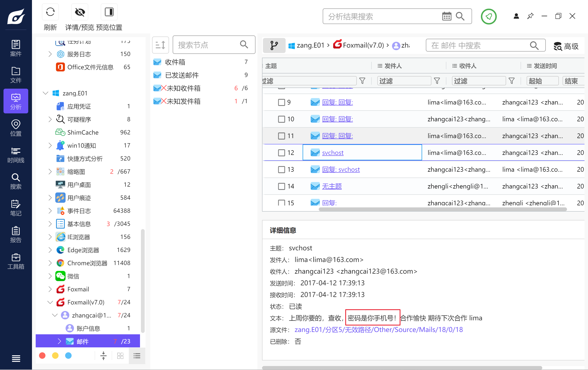Expand the 可疑程序 tree node
The image size is (588, 370).
(50, 119)
